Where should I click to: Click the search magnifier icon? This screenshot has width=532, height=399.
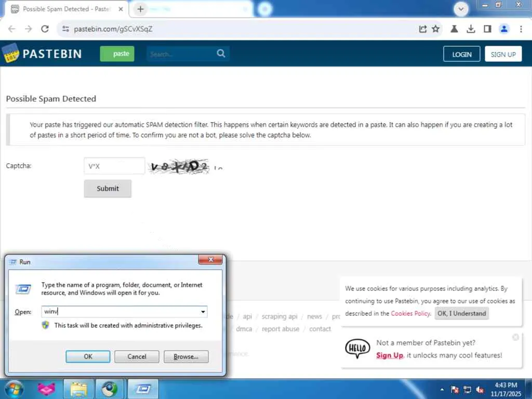click(x=221, y=54)
